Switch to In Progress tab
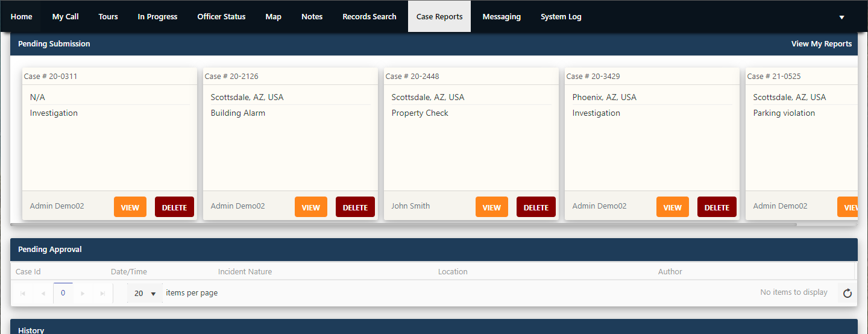 (157, 16)
